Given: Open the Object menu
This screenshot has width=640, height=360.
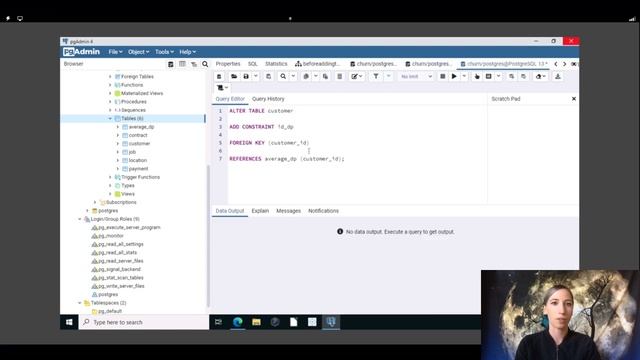Looking at the screenshot, I should (138, 52).
